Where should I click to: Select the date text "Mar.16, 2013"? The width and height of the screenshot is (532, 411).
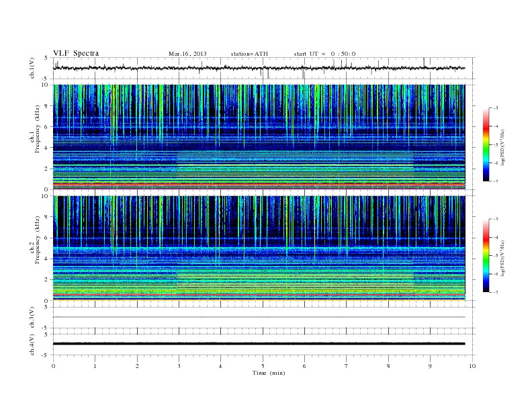click(187, 54)
